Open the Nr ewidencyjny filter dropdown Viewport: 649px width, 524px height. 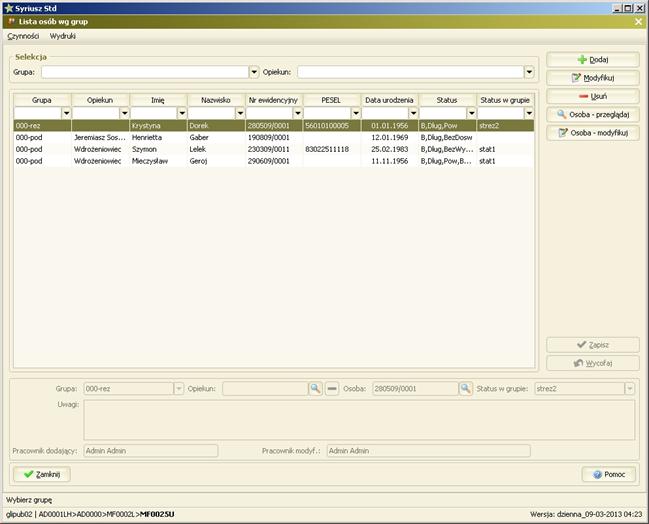coord(298,113)
